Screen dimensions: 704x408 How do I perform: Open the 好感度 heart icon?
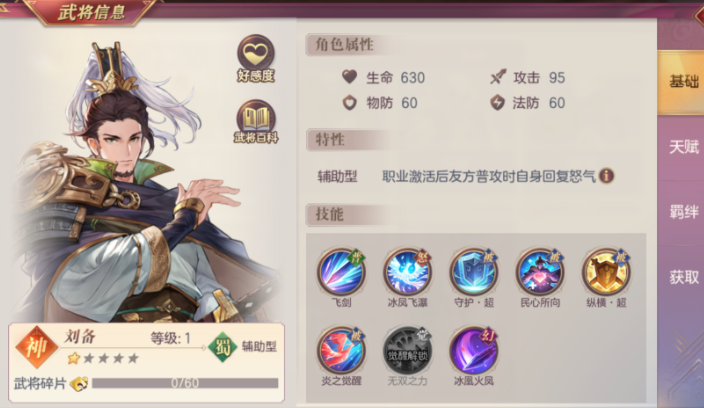tap(255, 55)
